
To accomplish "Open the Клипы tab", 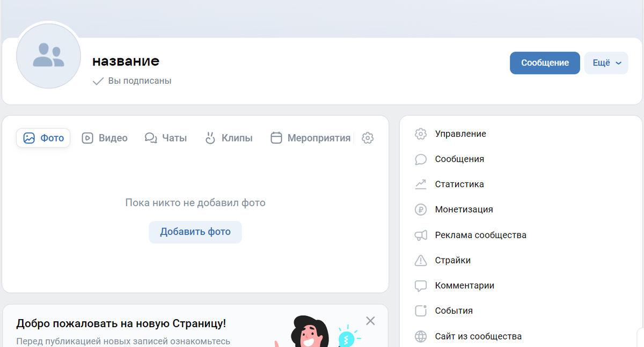I will [x=229, y=138].
